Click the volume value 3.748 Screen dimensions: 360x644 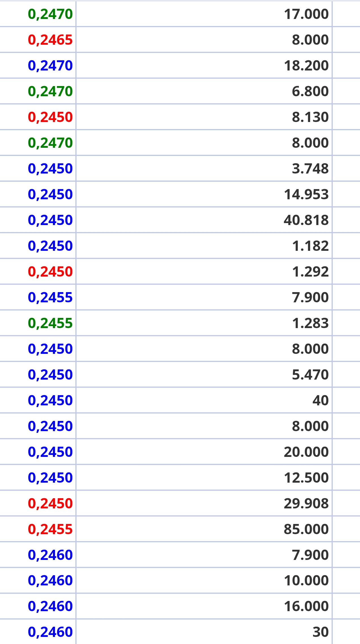tap(310, 169)
